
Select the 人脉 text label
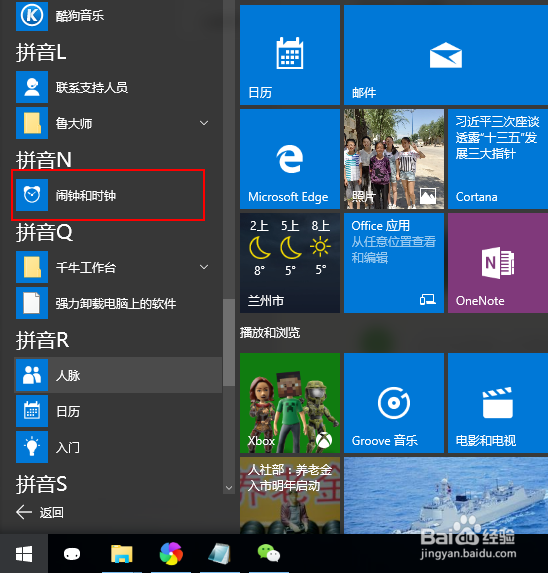click(68, 375)
